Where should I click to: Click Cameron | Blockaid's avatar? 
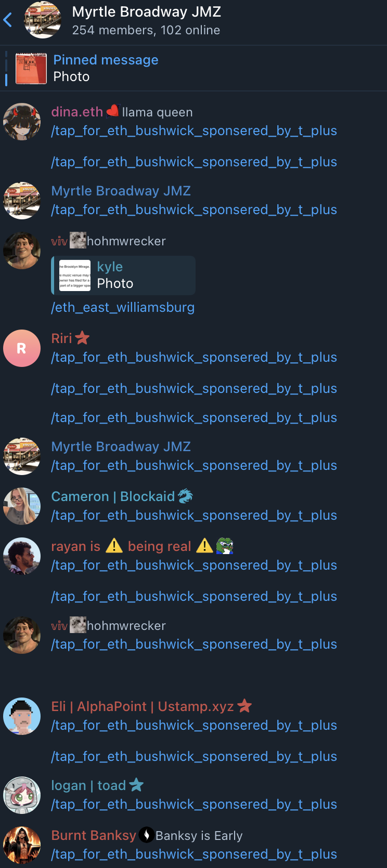click(22, 506)
